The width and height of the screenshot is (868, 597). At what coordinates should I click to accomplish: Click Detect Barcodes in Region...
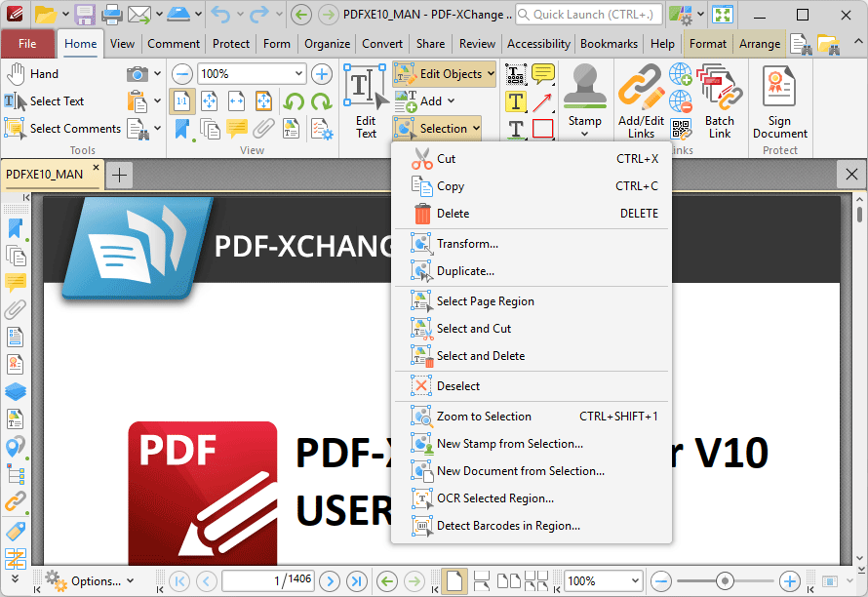(x=532, y=526)
